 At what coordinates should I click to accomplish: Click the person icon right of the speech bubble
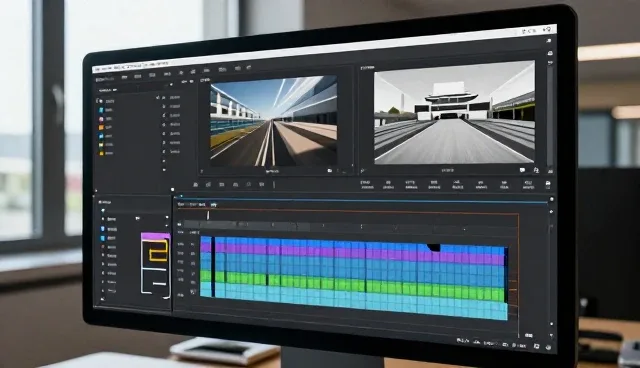coord(536,170)
